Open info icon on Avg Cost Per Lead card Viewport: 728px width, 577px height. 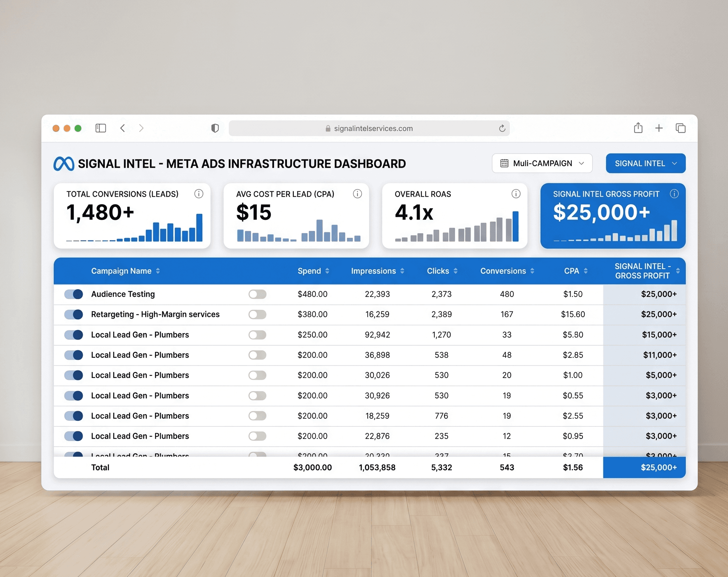(x=357, y=194)
